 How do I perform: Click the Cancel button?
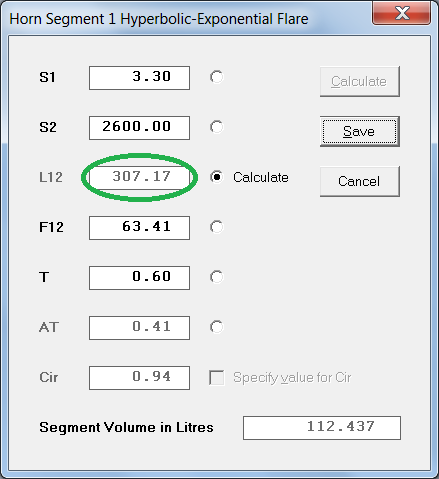coord(360,181)
